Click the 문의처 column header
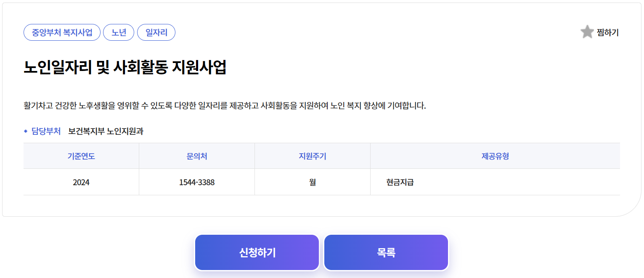This screenshot has width=644, height=278. click(197, 156)
